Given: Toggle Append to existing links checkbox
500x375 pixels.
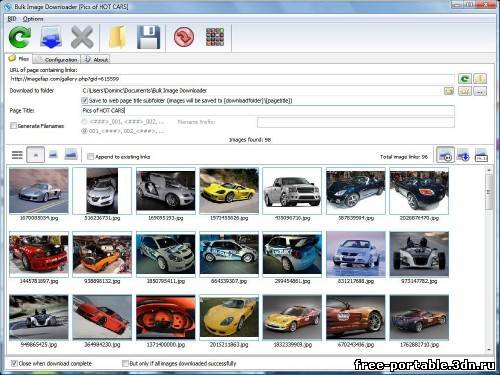Looking at the screenshot, I should pos(90,156).
